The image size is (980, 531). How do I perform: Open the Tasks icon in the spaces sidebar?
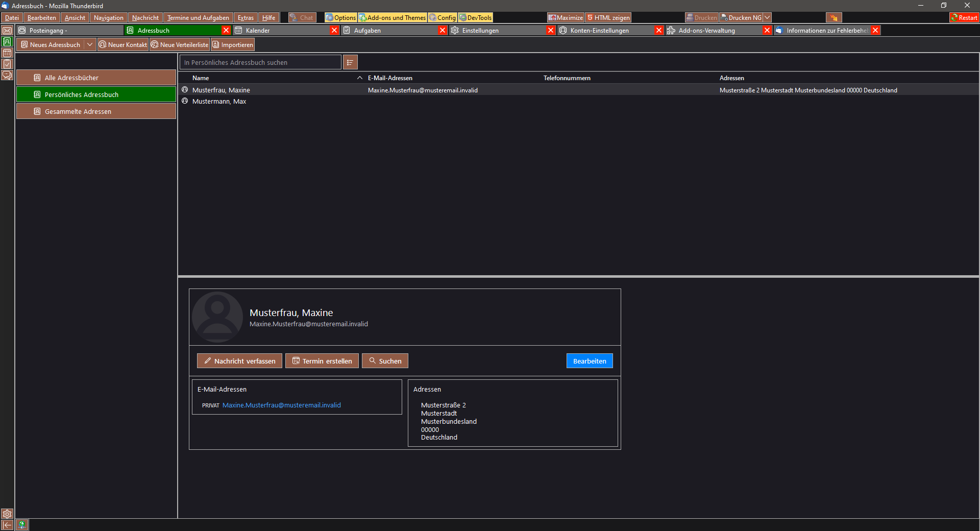tap(7, 64)
